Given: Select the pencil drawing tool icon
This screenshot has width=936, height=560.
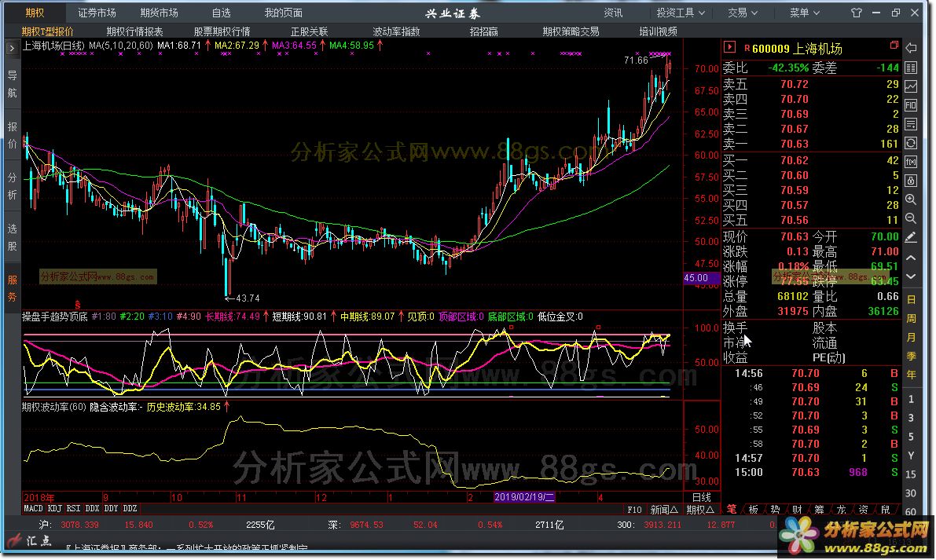Looking at the screenshot, I should pos(911,237).
